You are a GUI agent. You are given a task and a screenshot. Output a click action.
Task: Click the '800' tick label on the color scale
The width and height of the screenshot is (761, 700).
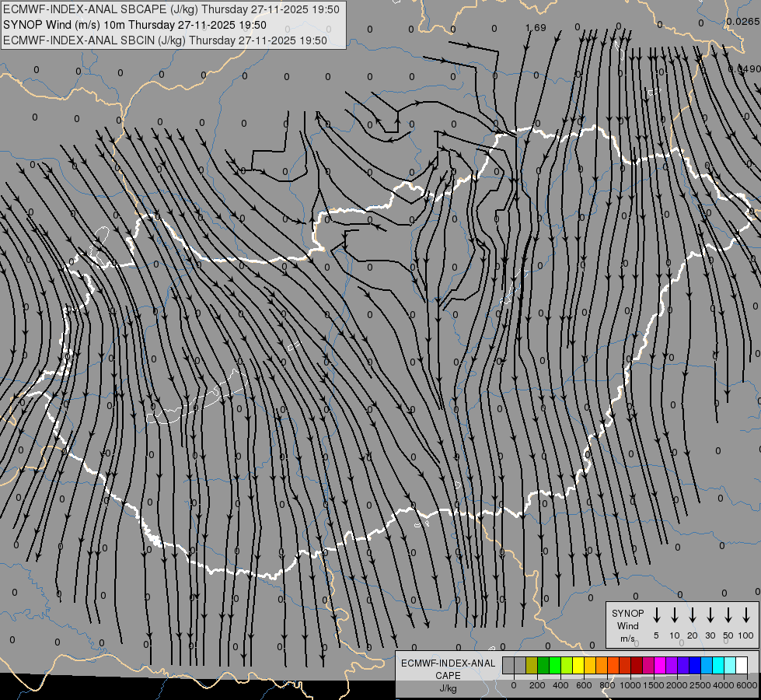607,685
